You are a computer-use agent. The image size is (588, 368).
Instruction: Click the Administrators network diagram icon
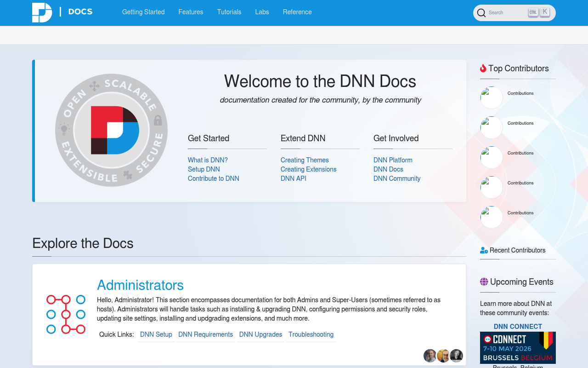(x=66, y=314)
